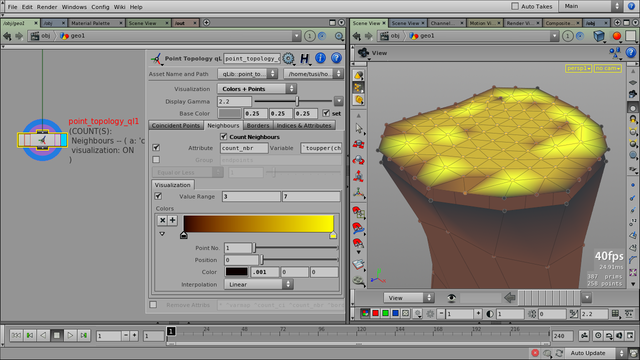Toggle the Attribute checkbox
Image resolution: width=640 pixels, height=360 pixels.
tap(156, 147)
